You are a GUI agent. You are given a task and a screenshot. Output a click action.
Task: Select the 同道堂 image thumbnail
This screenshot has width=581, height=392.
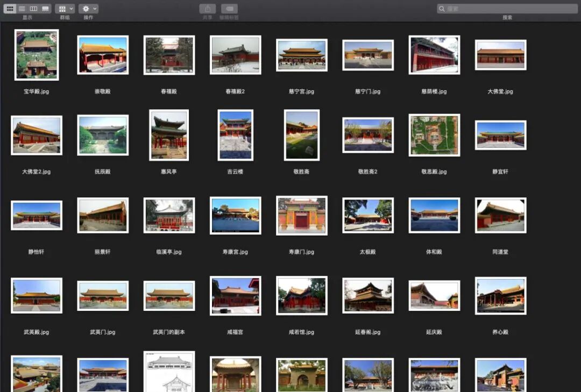point(501,215)
